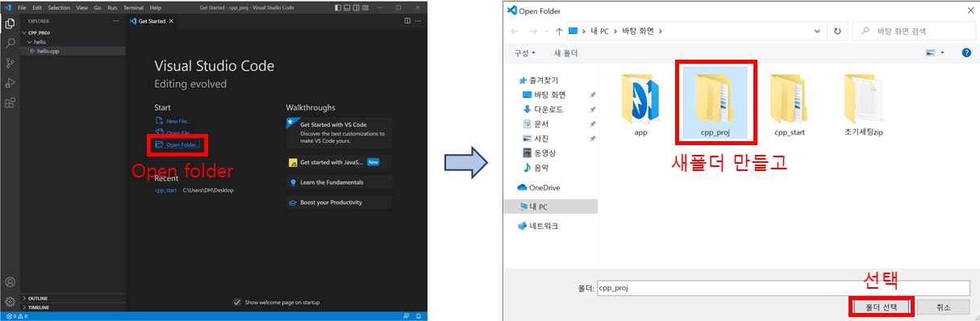Click the 폴더 name input field
Screen dimensions: 980x321
click(x=782, y=287)
